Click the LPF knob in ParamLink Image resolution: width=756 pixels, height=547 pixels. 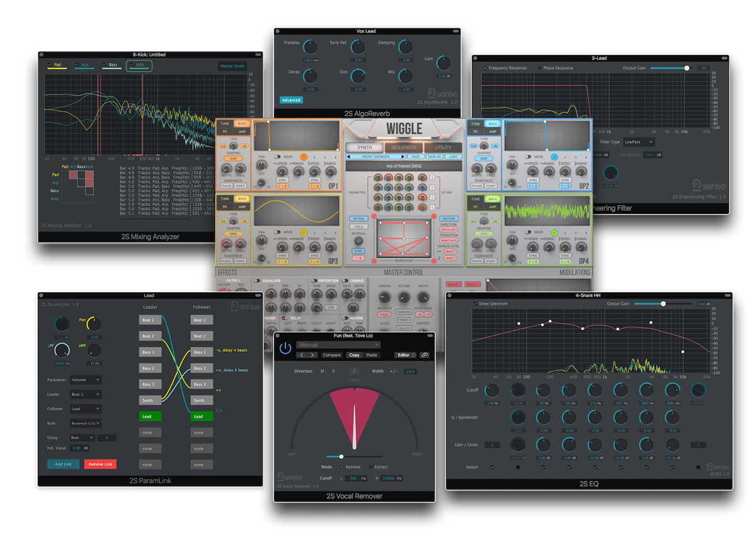[x=62, y=351]
